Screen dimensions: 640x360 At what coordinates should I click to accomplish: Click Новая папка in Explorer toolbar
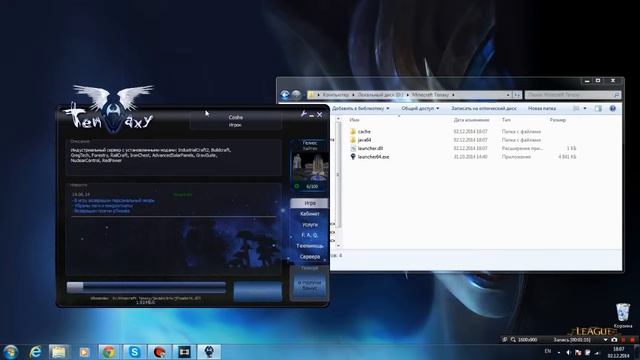[542, 109]
